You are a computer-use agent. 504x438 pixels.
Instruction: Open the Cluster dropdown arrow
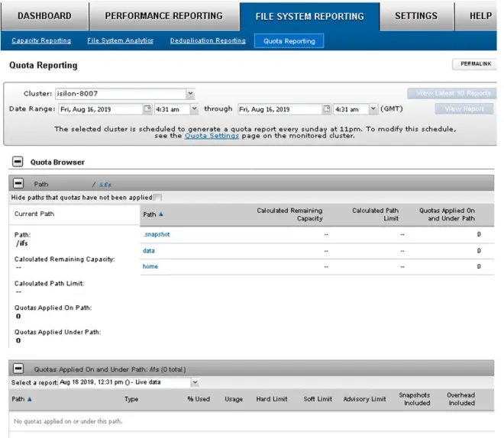190,93
